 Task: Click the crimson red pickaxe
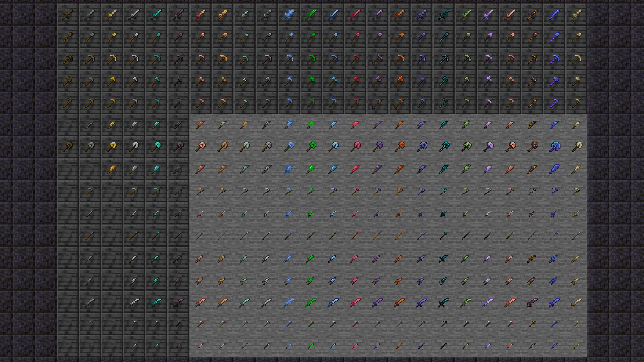point(355,59)
